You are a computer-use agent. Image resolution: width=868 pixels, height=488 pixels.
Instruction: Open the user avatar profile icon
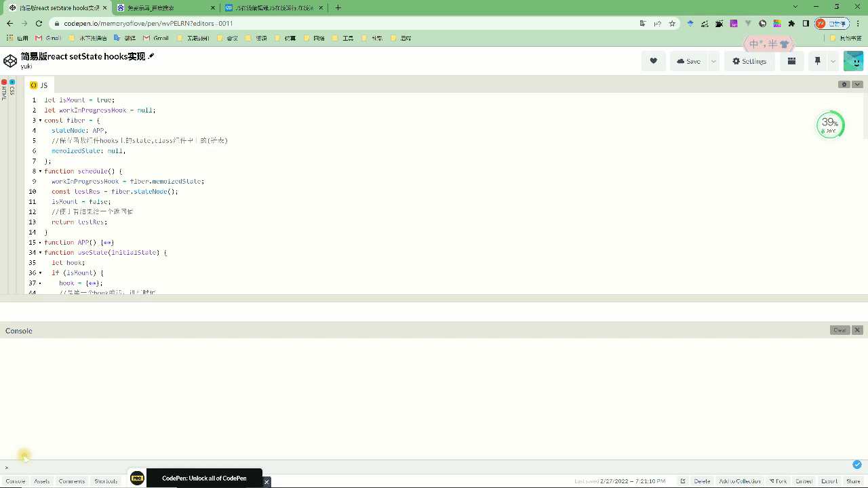[x=852, y=61]
